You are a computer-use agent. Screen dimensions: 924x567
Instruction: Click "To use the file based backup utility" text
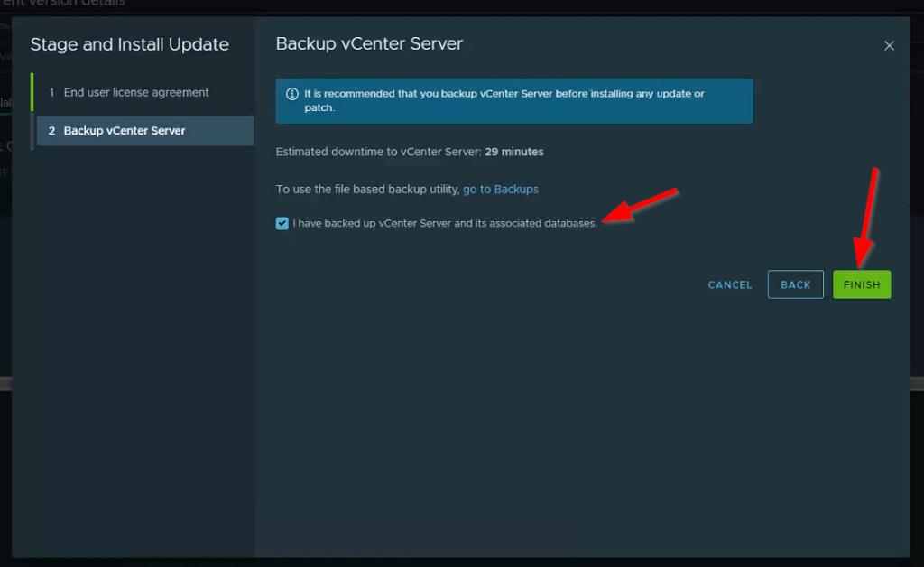368,190
